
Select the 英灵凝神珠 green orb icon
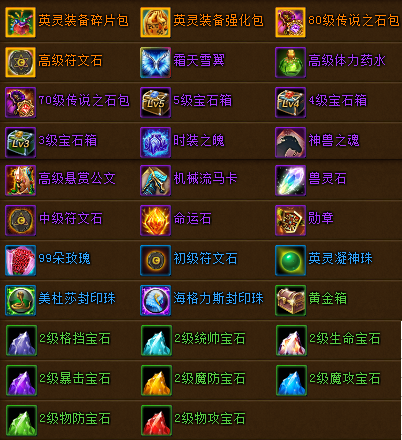(x=290, y=260)
